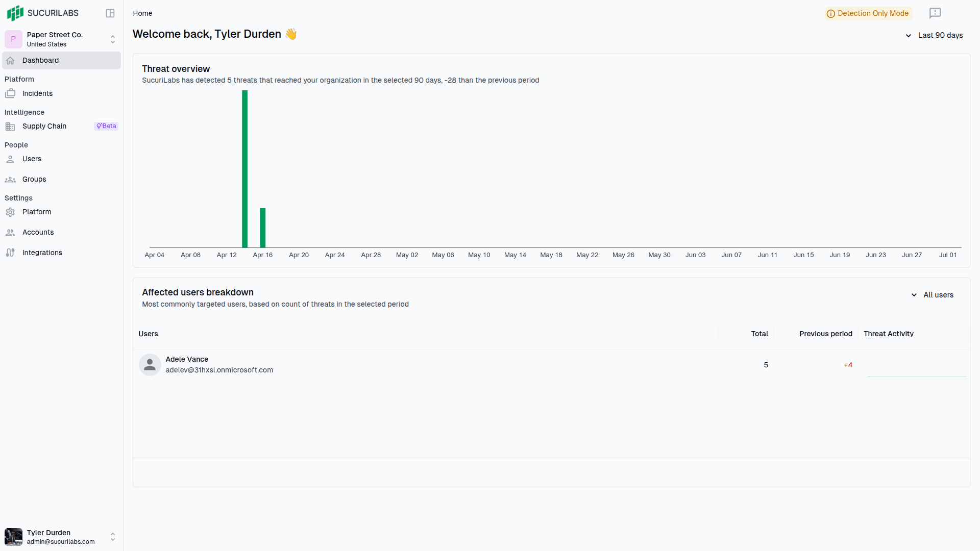980x551 pixels.
Task: Click Tyler Durden's profile picture
Action: 13,537
